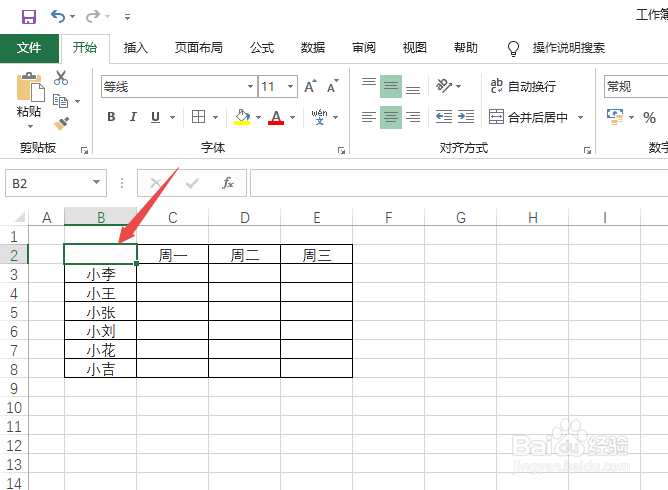Toggle Bold formatting
Screen dimensions: 668x490
pos(111,117)
